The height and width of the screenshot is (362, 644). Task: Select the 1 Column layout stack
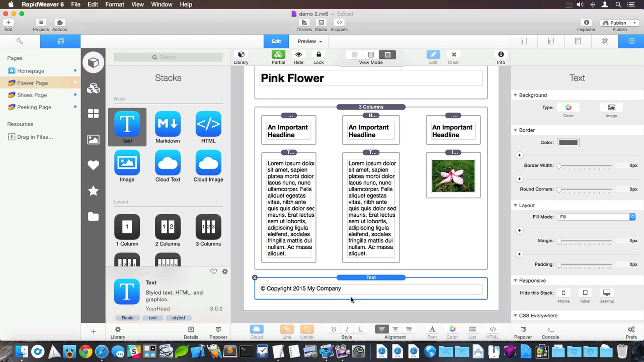point(127,230)
